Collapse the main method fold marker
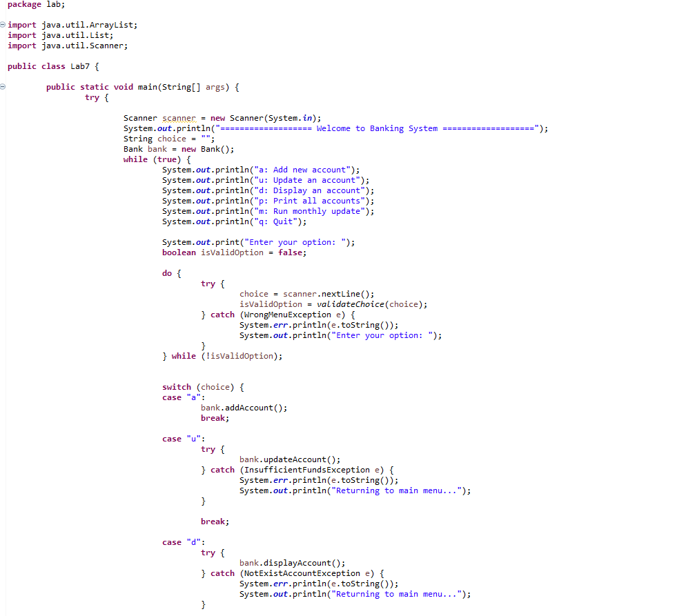This screenshot has height=616, width=675. [3, 87]
